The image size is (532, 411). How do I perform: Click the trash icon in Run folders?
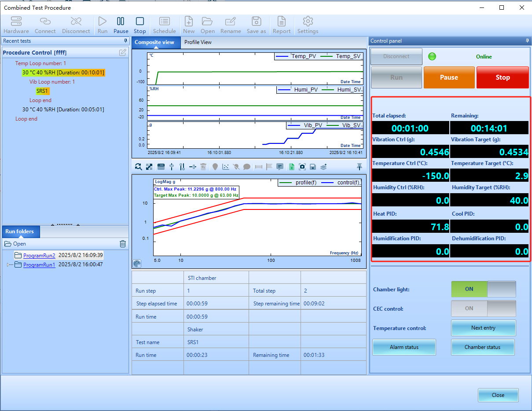(x=123, y=243)
